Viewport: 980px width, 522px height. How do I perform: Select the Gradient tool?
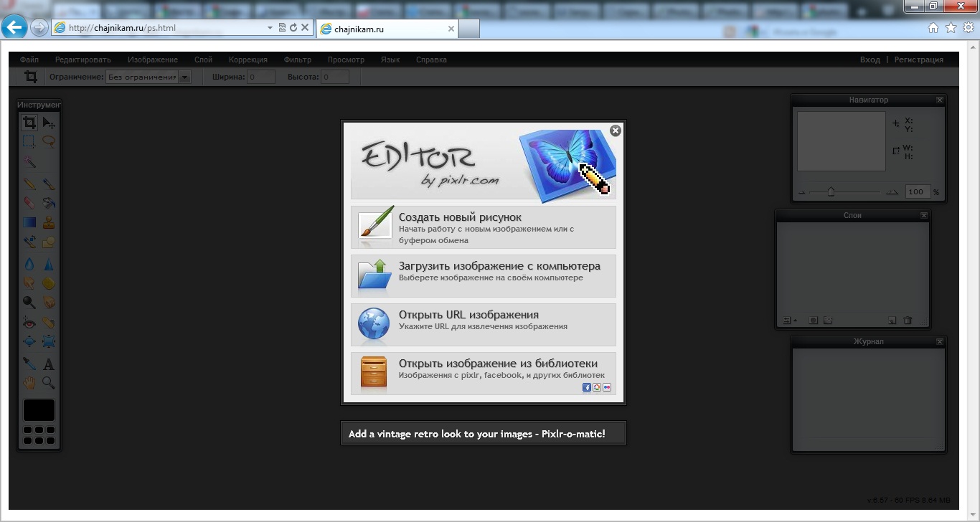(29, 223)
